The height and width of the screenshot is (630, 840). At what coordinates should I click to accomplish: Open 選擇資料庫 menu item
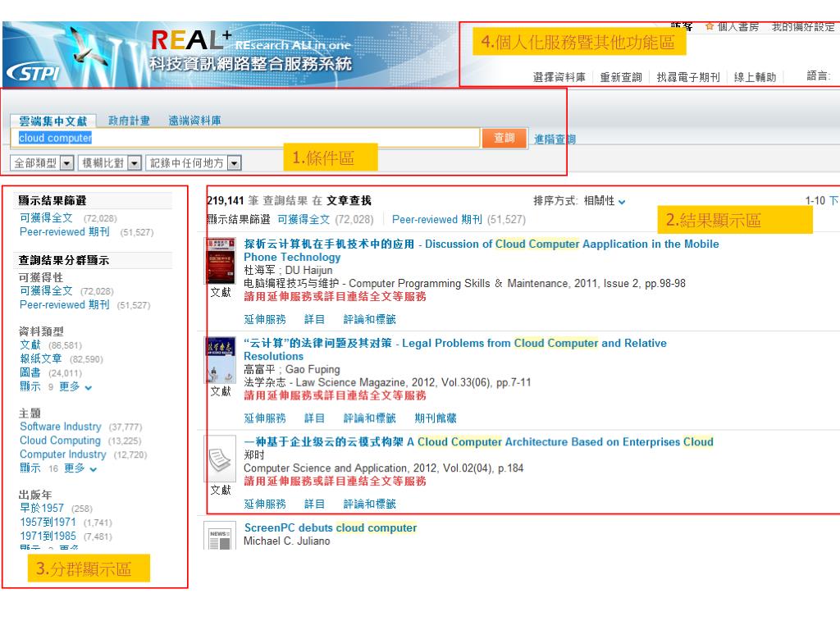click(559, 77)
